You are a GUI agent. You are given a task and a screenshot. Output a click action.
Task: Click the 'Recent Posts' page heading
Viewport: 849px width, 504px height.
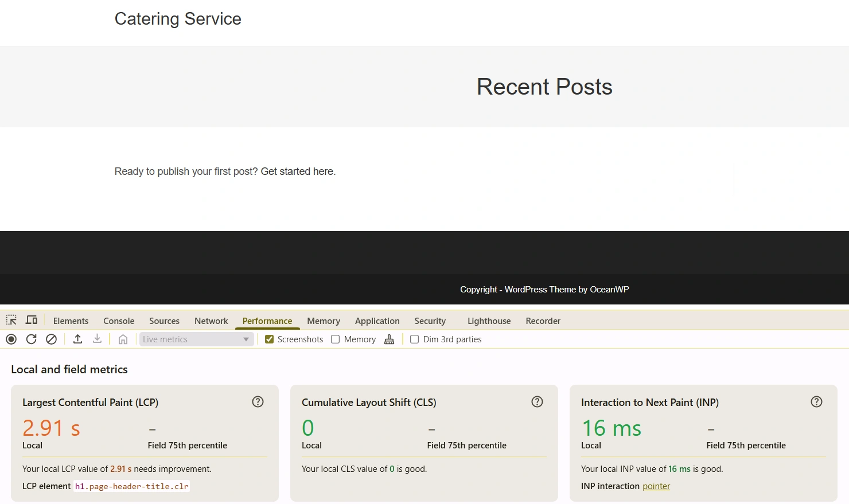pyautogui.click(x=544, y=87)
